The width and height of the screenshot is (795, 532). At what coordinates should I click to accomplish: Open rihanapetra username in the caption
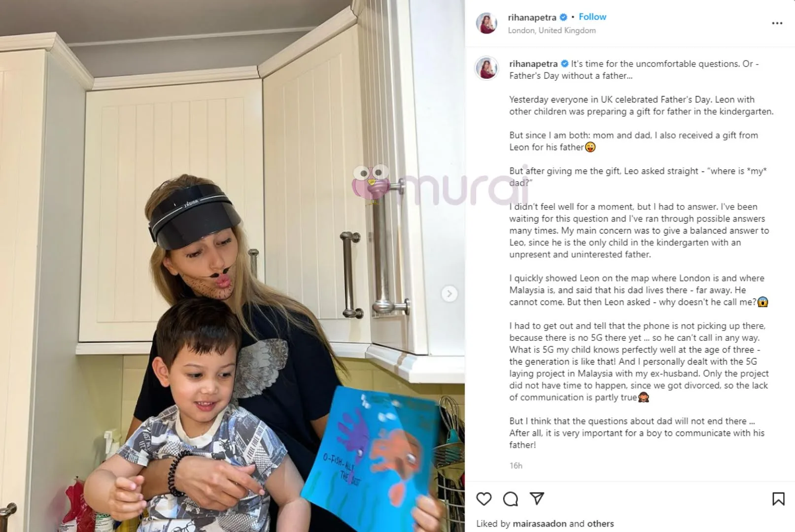coord(533,64)
